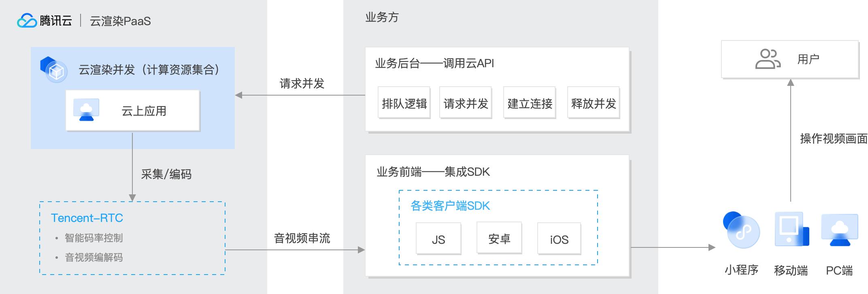This screenshot has height=294, width=868.
Task: Click the 业务前端——集成SDK heading
Action: click(433, 172)
